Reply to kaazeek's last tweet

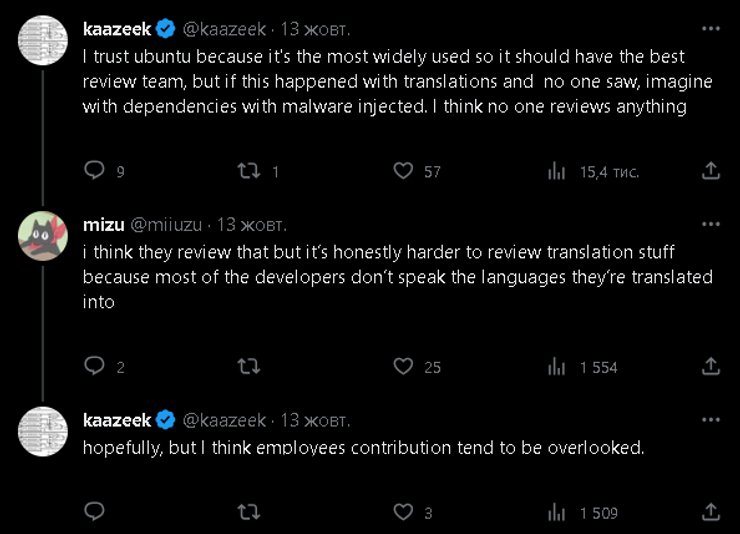[95, 512]
